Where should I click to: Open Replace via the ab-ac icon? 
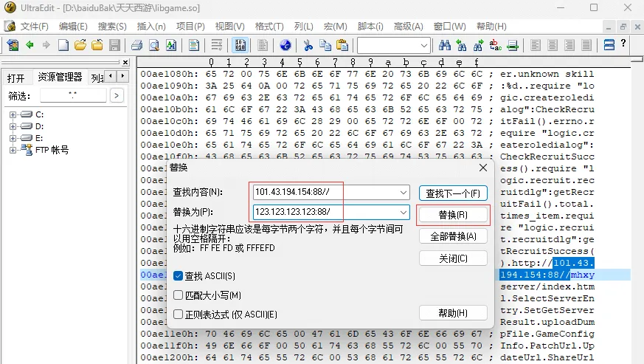(495, 45)
